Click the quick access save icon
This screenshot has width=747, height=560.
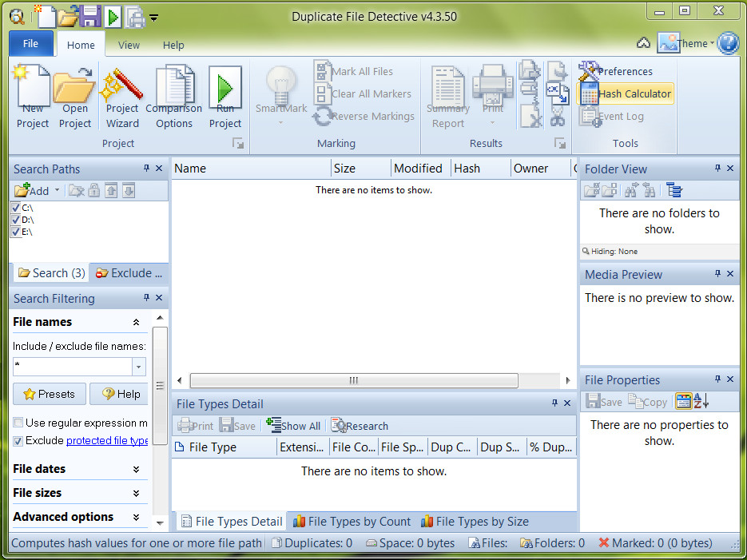89,17
